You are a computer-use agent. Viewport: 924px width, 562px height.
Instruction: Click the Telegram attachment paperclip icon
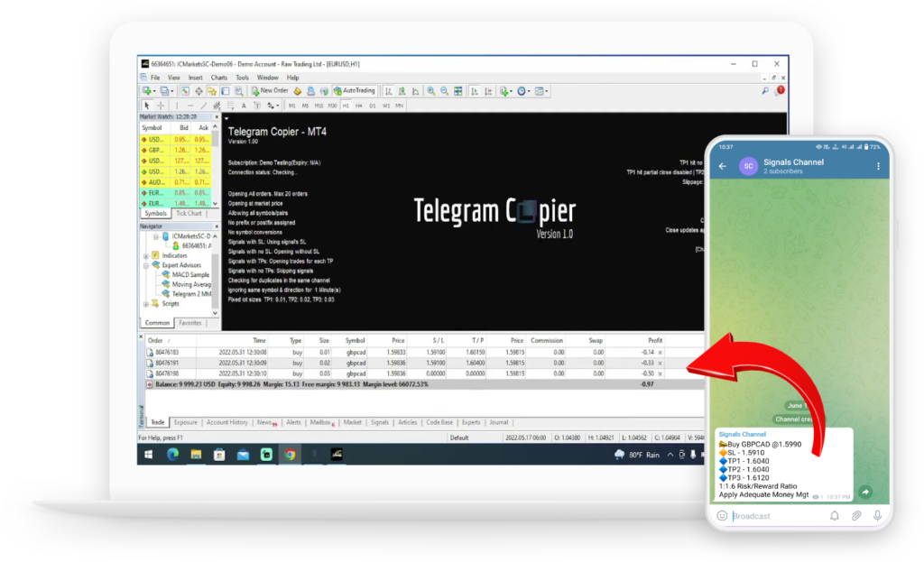click(855, 516)
